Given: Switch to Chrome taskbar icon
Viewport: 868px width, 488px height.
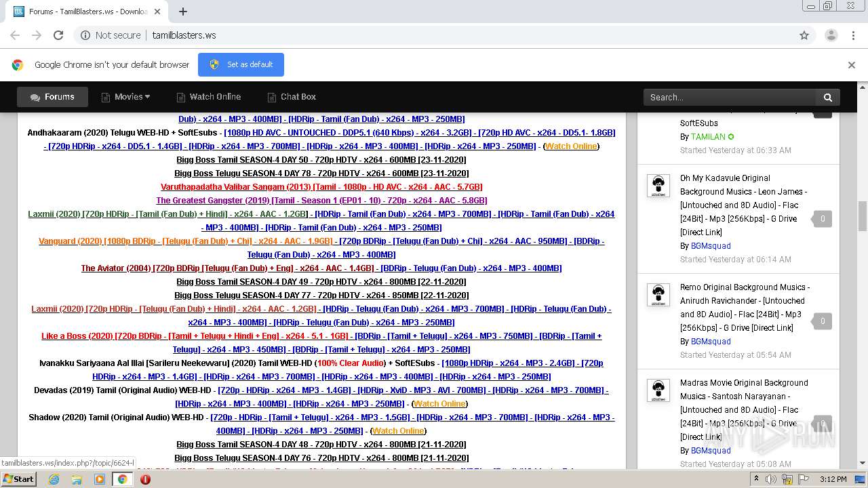Looking at the screenshot, I should (122, 479).
